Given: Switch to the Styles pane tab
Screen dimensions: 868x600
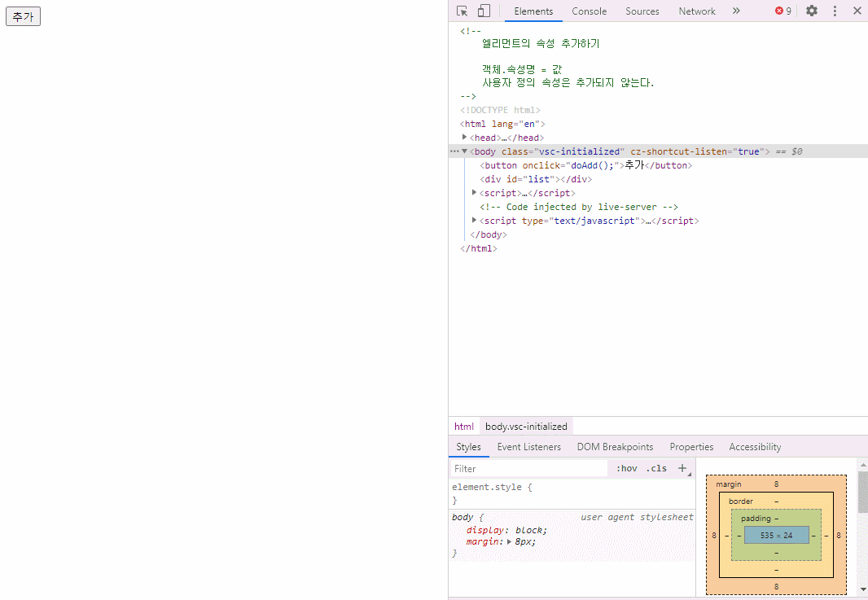Looking at the screenshot, I should [468, 447].
